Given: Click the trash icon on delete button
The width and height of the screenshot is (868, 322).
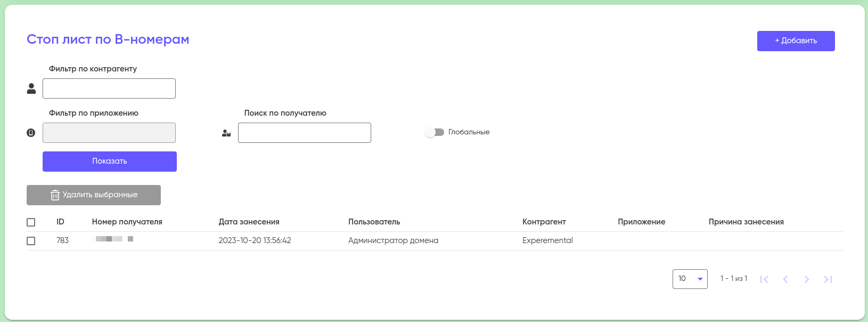Looking at the screenshot, I should (55, 195).
